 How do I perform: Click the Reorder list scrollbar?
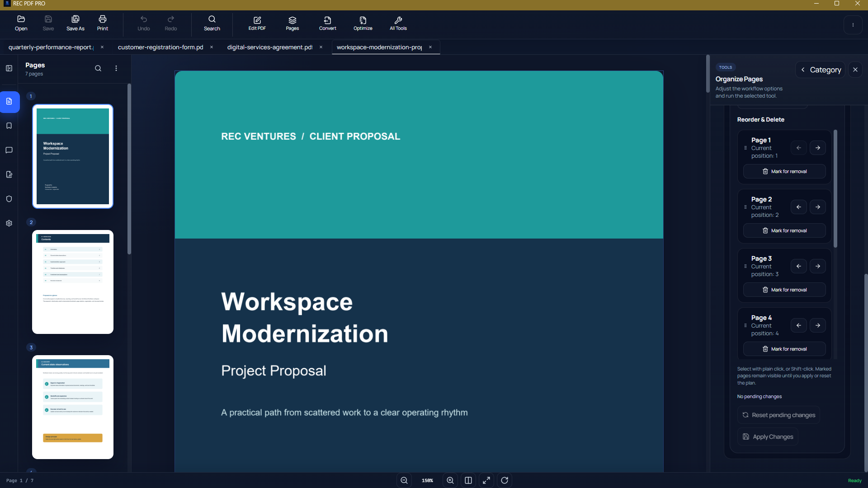tap(835, 188)
